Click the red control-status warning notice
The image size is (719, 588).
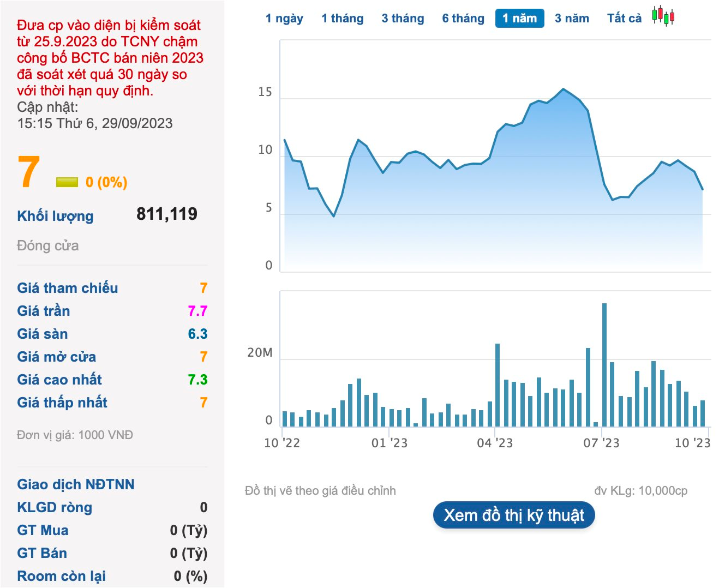tap(110, 58)
